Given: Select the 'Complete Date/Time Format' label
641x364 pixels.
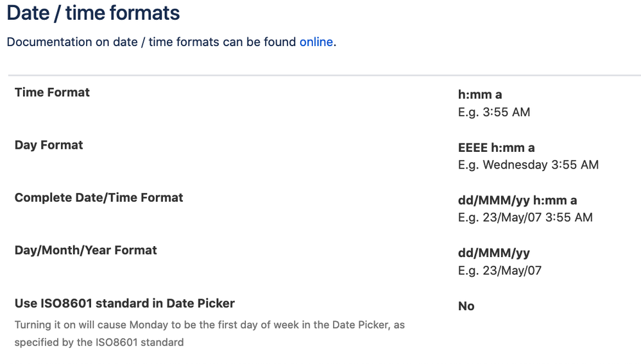Looking at the screenshot, I should point(99,197).
